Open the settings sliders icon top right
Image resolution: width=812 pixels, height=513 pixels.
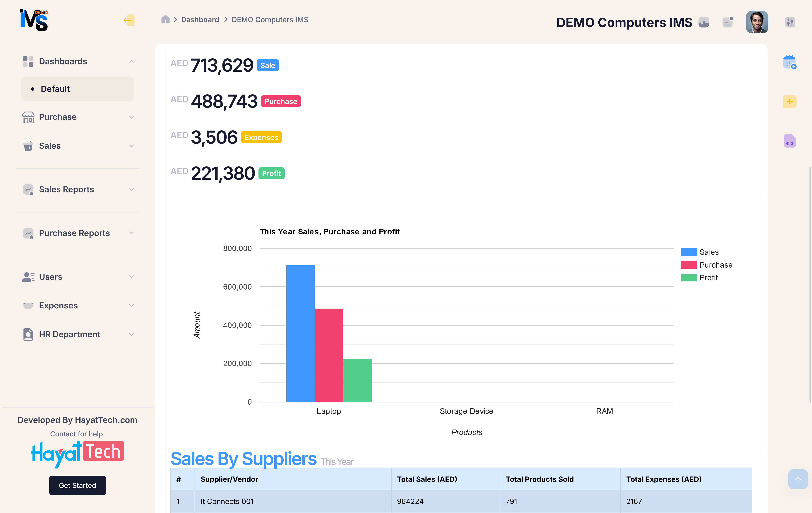[x=789, y=22]
